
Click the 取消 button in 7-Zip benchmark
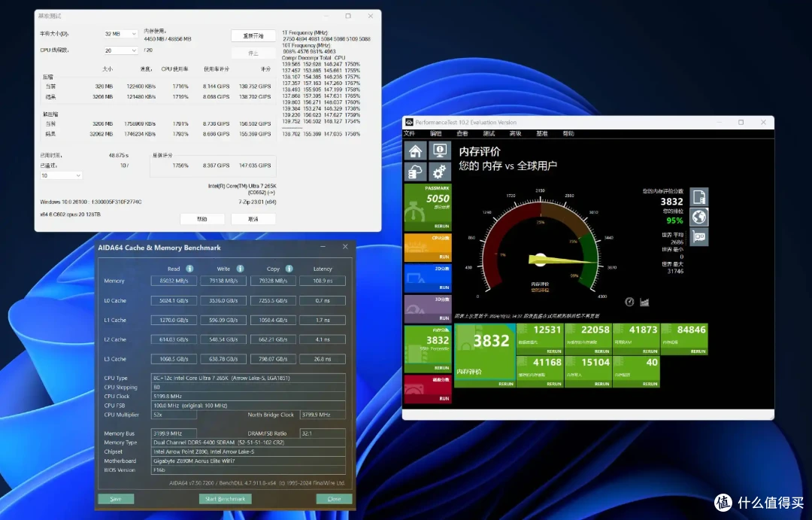coord(253,219)
